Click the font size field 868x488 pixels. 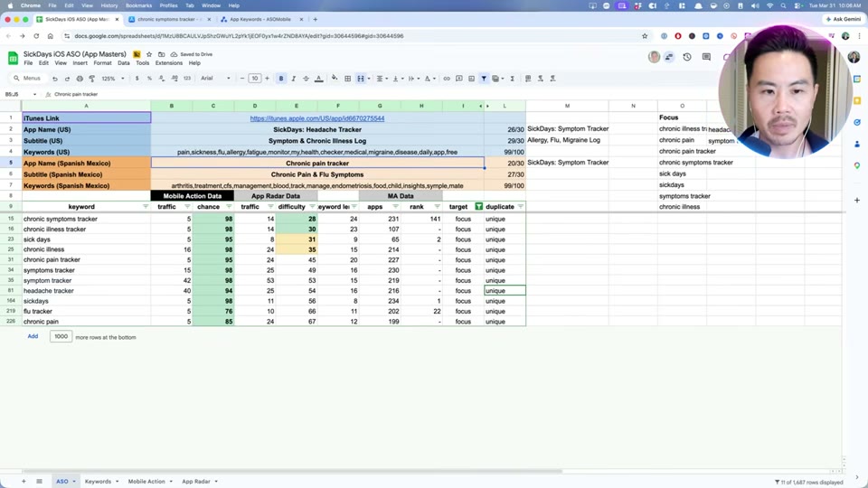[x=255, y=79]
